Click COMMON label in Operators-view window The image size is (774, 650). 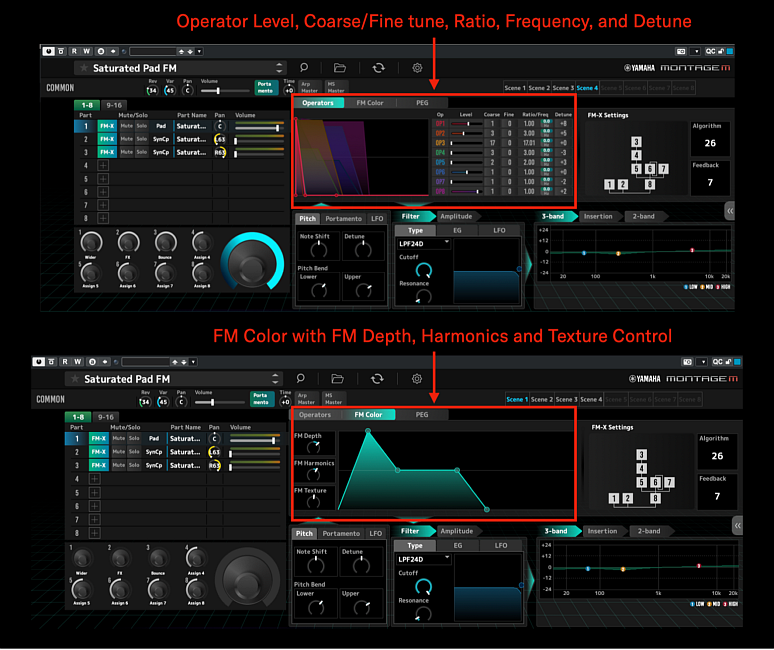pyautogui.click(x=60, y=88)
